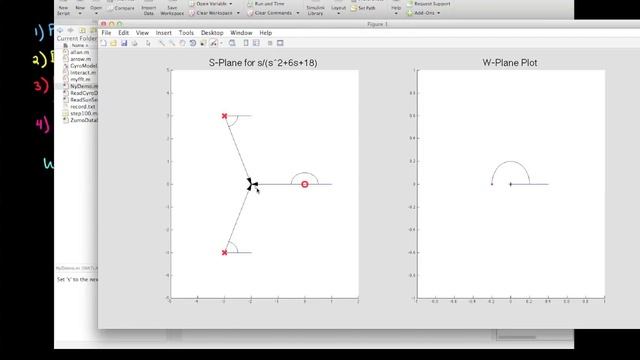The width and height of the screenshot is (640, 360).
Task: Click the W-Plane Plot title
Action: (510, 63)
